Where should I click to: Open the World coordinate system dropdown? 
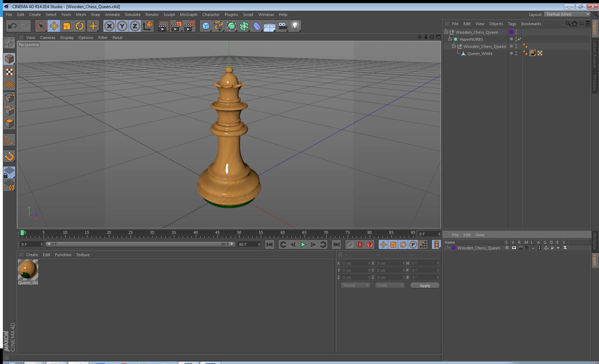(356, 285)
